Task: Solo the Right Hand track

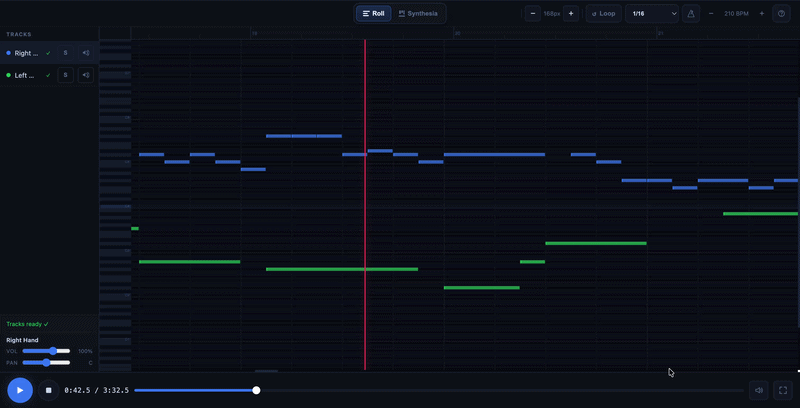Action: point(65,53)
